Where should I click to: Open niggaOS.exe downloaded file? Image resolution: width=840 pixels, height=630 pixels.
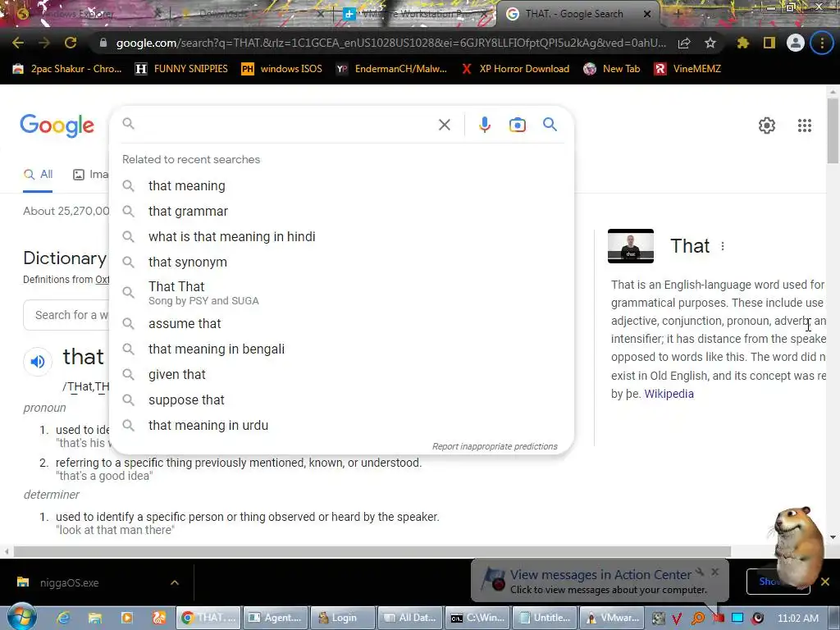[69, 583]
